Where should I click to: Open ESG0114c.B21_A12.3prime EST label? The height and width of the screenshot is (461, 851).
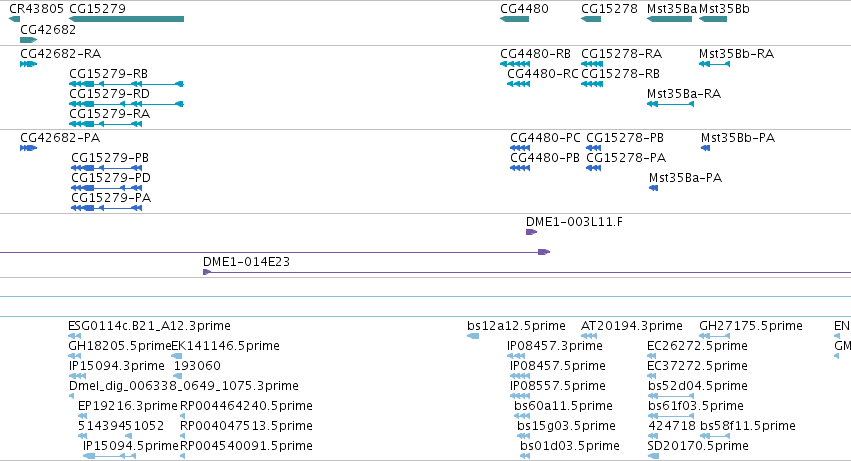click(149, 326)
